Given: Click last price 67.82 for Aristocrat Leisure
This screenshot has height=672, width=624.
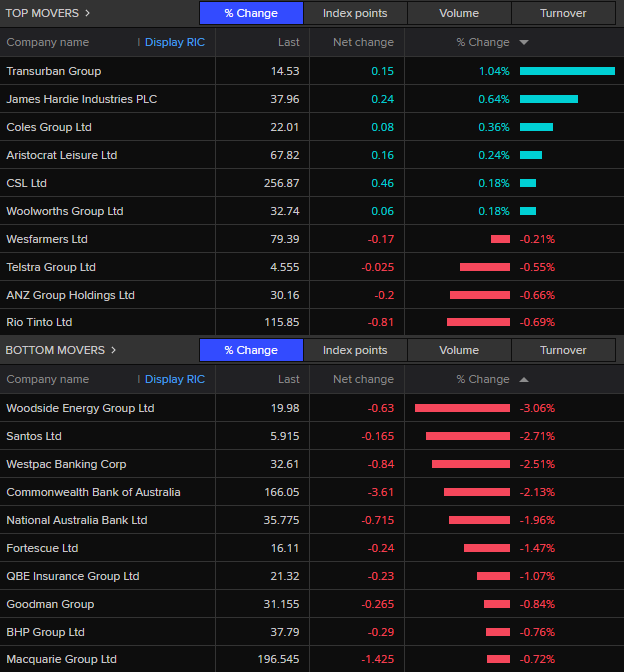Looking at the screenshot, I should [x=285, y=155].
